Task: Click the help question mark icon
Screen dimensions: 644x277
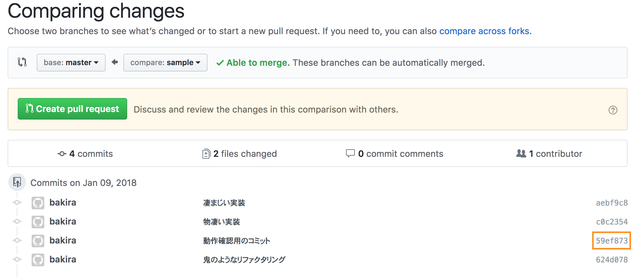Action: pyautogui.click(x=613, y=110)
